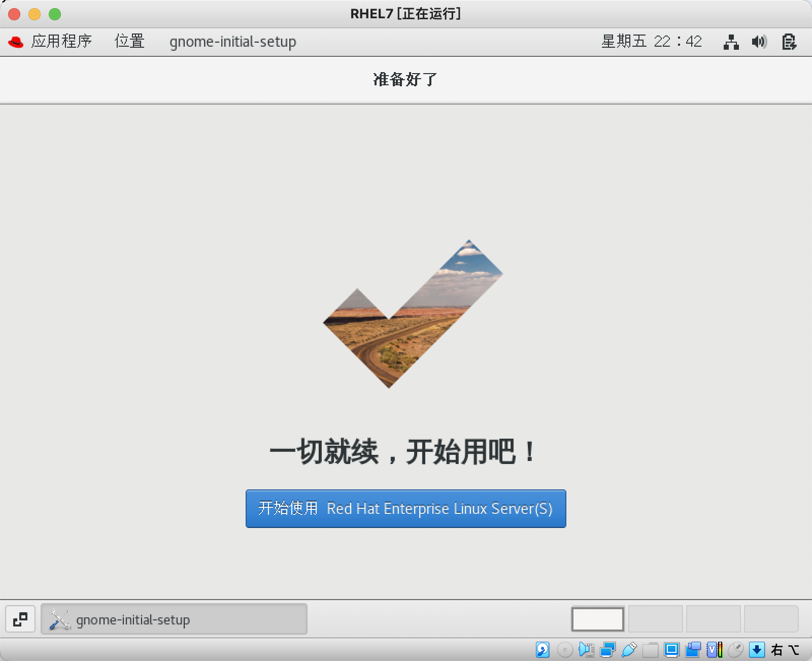
Task: Minimize the RHEL7 VM window with yellow button
Action: [x=35, y=14]
